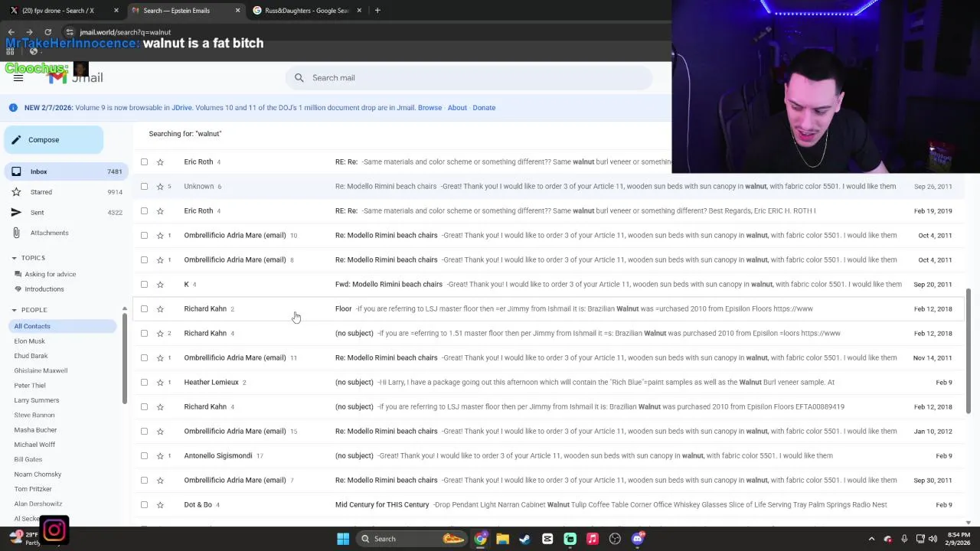Screen dimensions: 980x551
Task: Switch to the Russ&Daughters Google Search tab
Action: tap(306, 11)
